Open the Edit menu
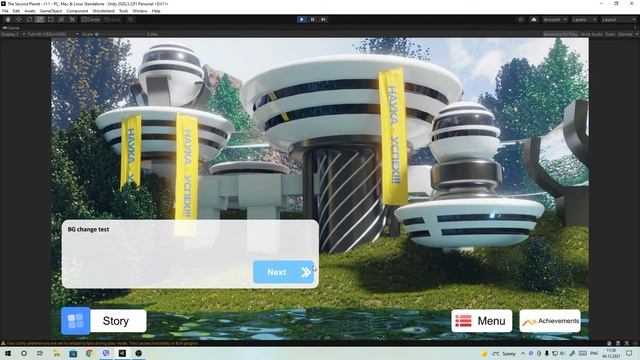Screen dimensions: 640x360 pos(16,11)
